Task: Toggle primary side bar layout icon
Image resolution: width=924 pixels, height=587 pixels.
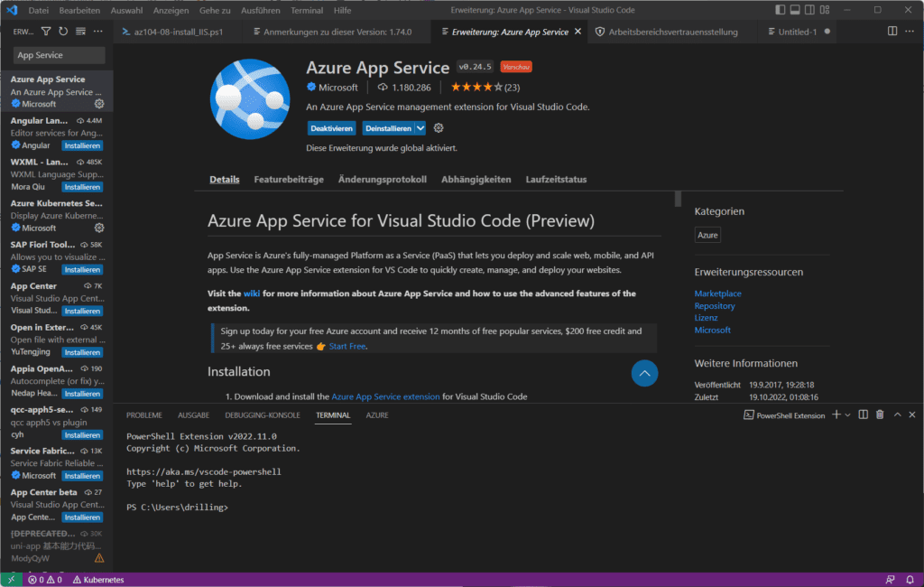Action: click(x=781, y=10)
